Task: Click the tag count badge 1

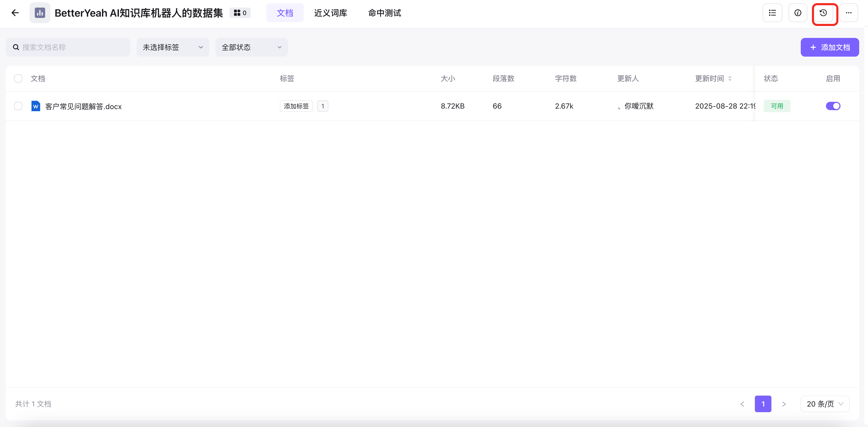Action: pos(322,106)
